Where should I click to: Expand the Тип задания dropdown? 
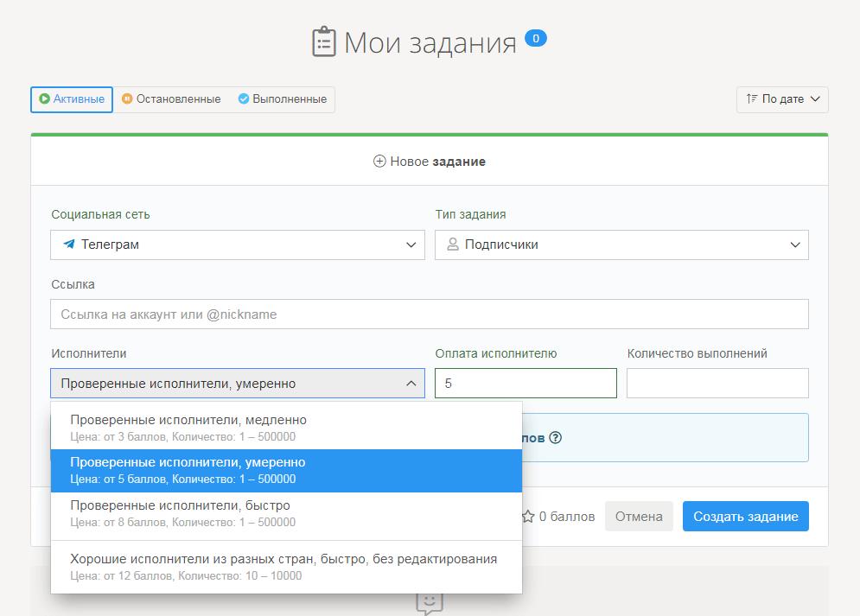[621, 244]
